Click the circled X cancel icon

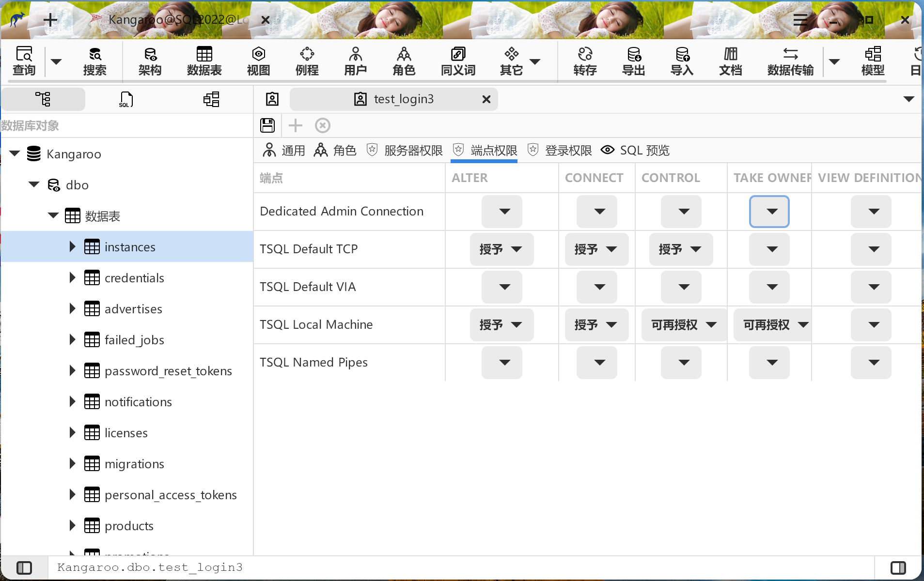(323, 125)
